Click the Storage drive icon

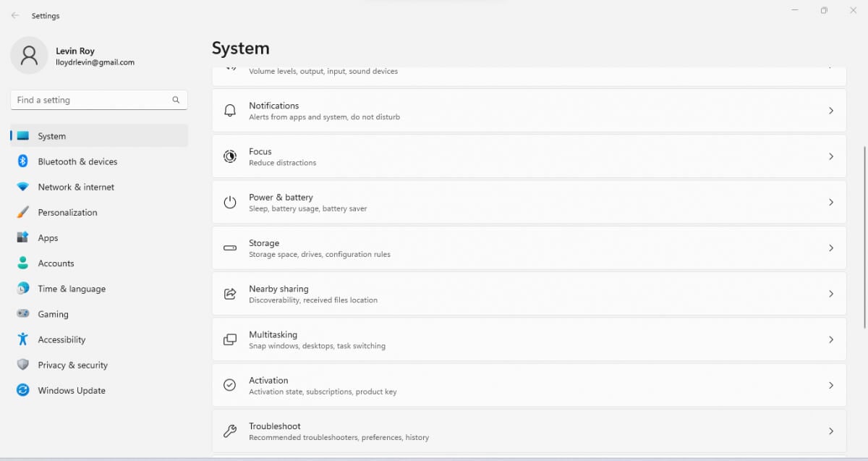pos(230,248)
